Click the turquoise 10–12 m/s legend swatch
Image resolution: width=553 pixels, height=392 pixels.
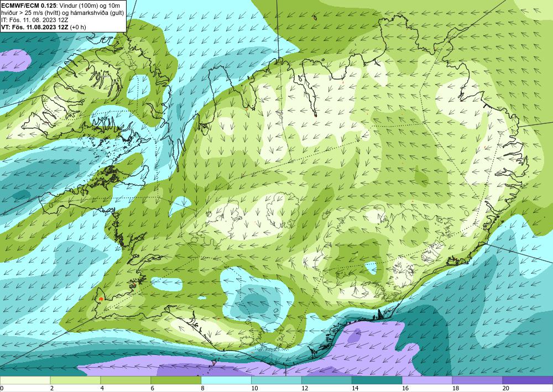coord(276,380)
